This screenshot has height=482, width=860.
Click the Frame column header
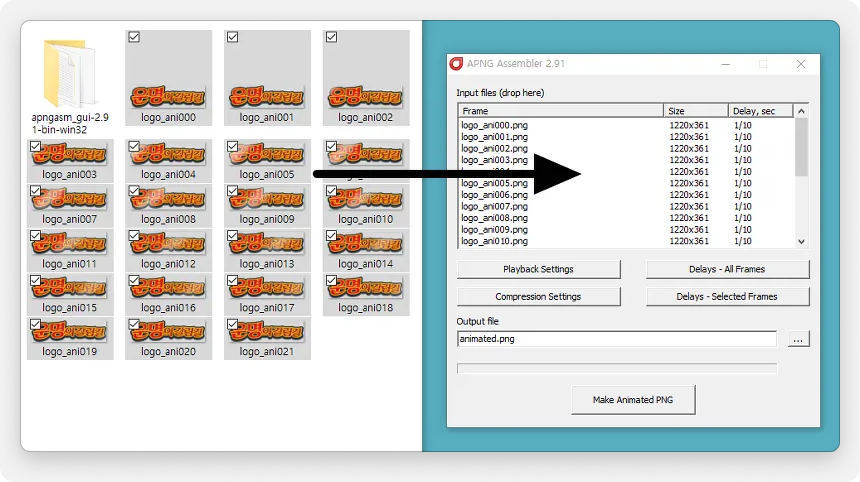coord(561,111)
